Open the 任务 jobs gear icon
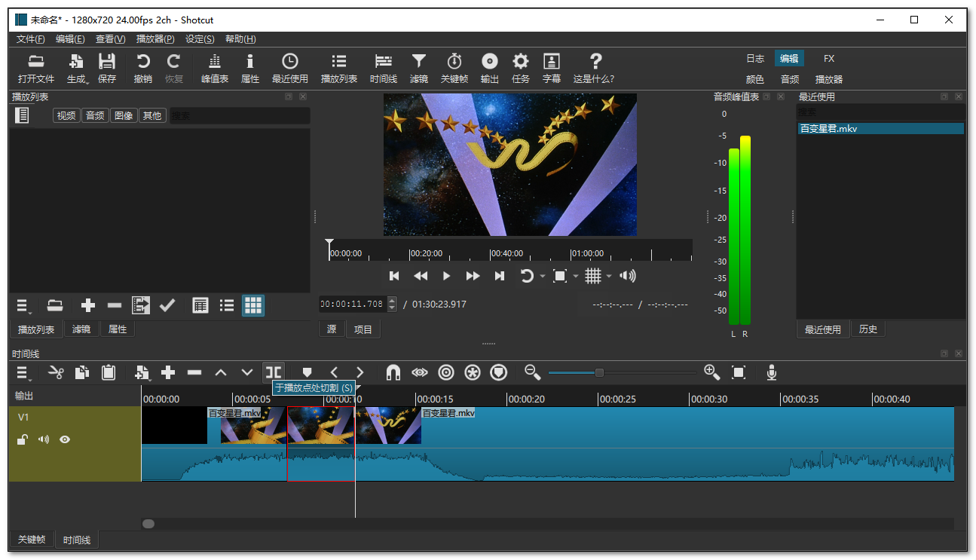The width and height of the screenshot is (976, 560). click(x=521, y=69)
